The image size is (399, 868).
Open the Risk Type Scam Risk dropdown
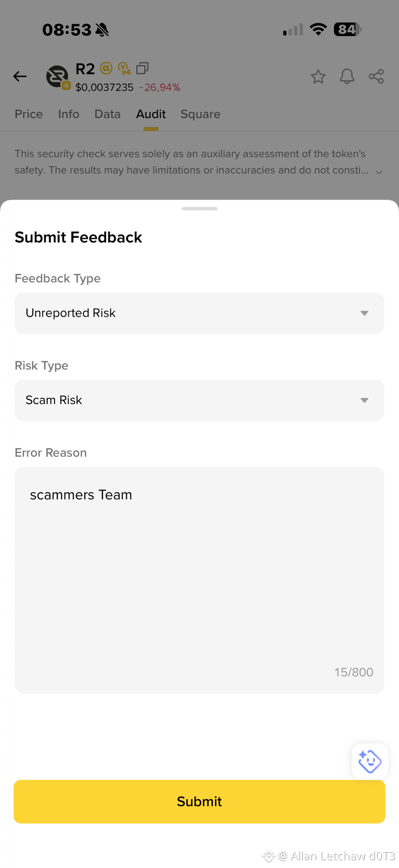tap(199, 400)
